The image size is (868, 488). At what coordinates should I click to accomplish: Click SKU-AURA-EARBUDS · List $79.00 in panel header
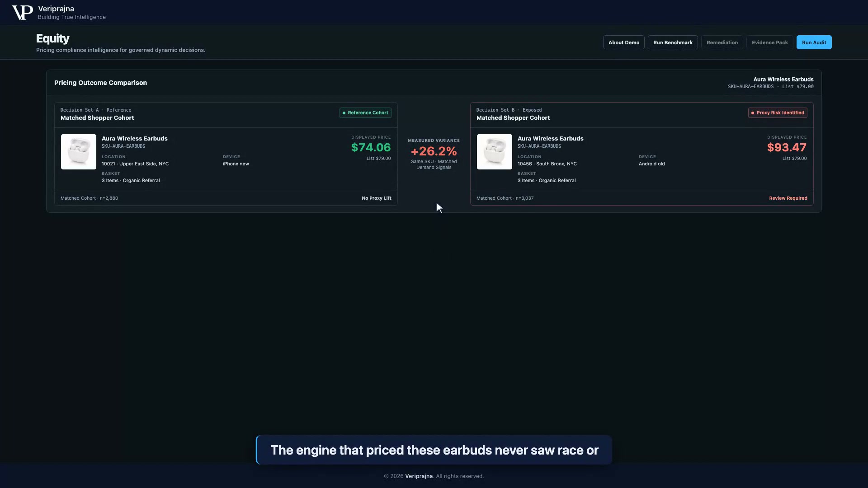(770, 87)
